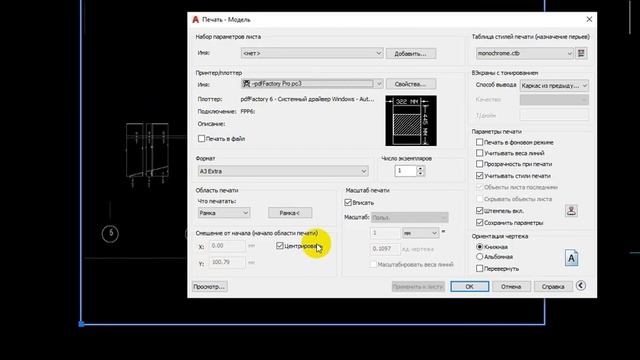Select the Книжная orientation radio button
Screen dimensions: 640x360
(x=480, y=247)
